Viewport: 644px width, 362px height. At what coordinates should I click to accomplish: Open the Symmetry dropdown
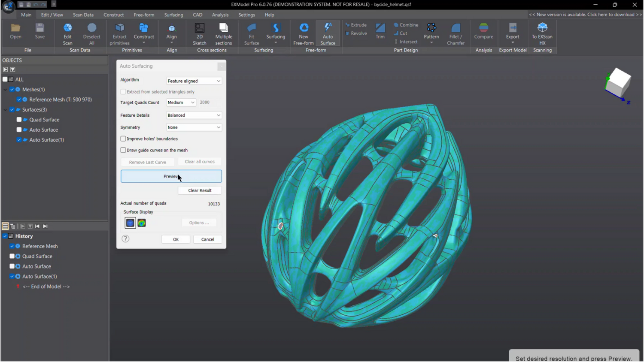tap(194, 127)
